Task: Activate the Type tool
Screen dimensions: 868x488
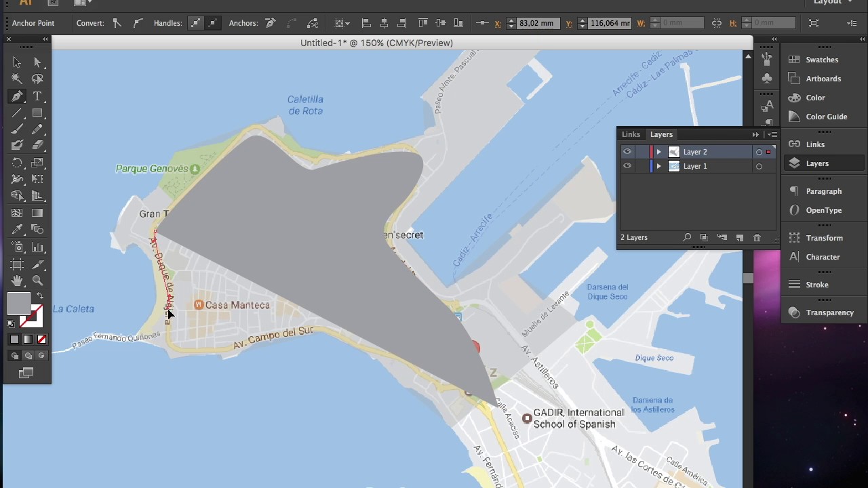Action: (x=37, y=96)
